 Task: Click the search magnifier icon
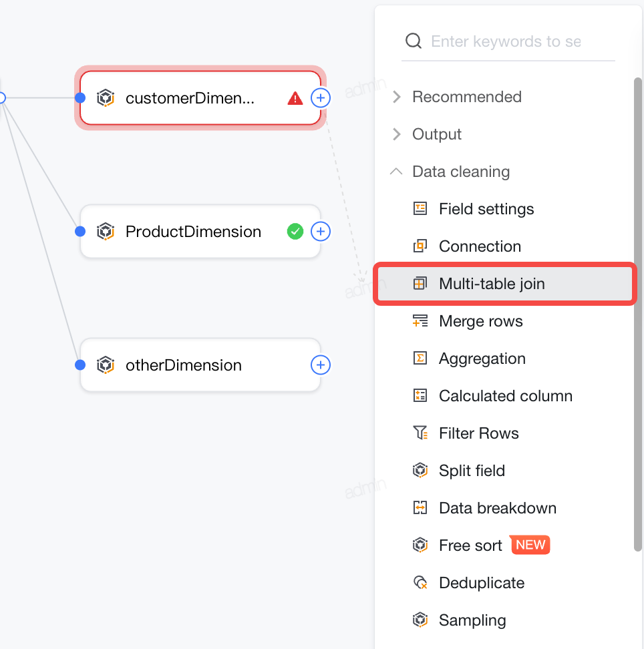coord(414,41)
